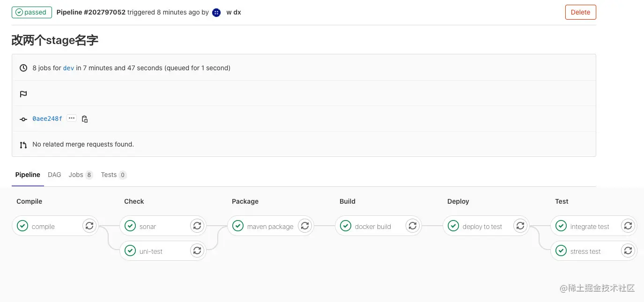This screenshot has height=302, width=644.
Task: Click 'No related merge requests found.' text
Action: coord(83,144)
